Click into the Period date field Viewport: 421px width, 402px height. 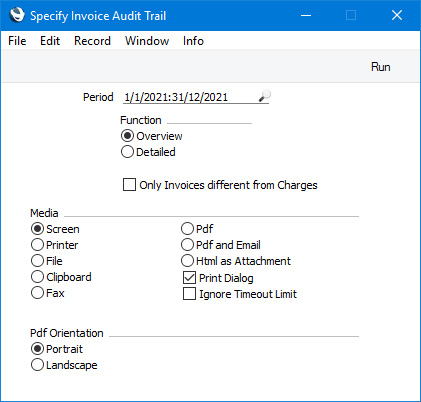[190, 97]
